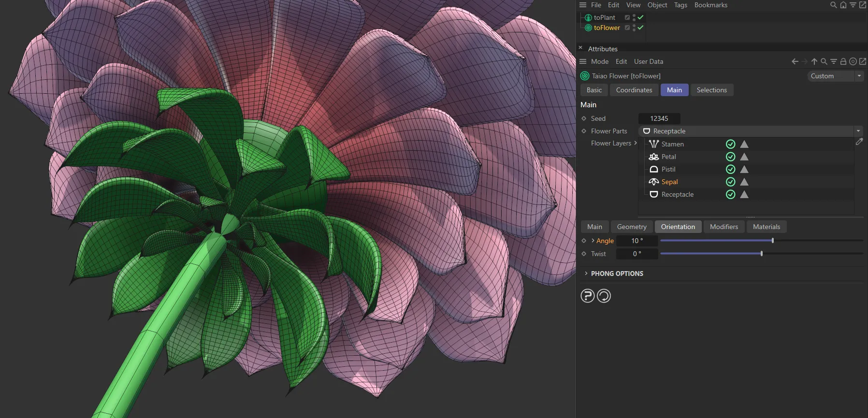This screenshot has width=868, height=418.
Task: Click Object Manager search icon
Action: [834, 5]
